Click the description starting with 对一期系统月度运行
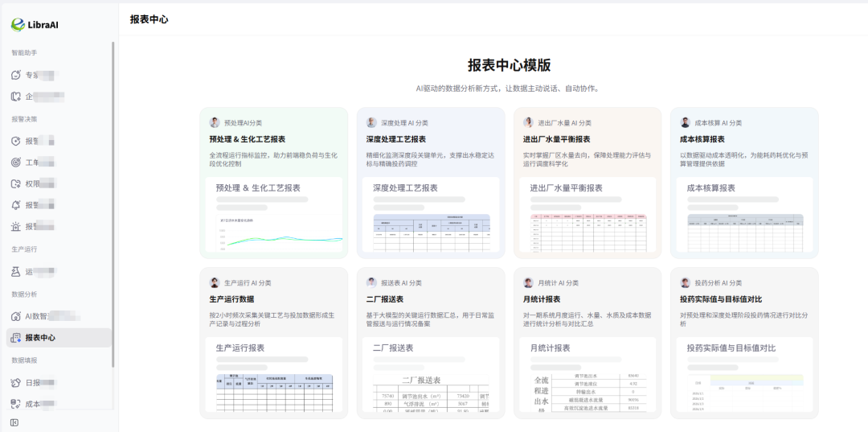 pyautogui.click(x=588, y=319)
